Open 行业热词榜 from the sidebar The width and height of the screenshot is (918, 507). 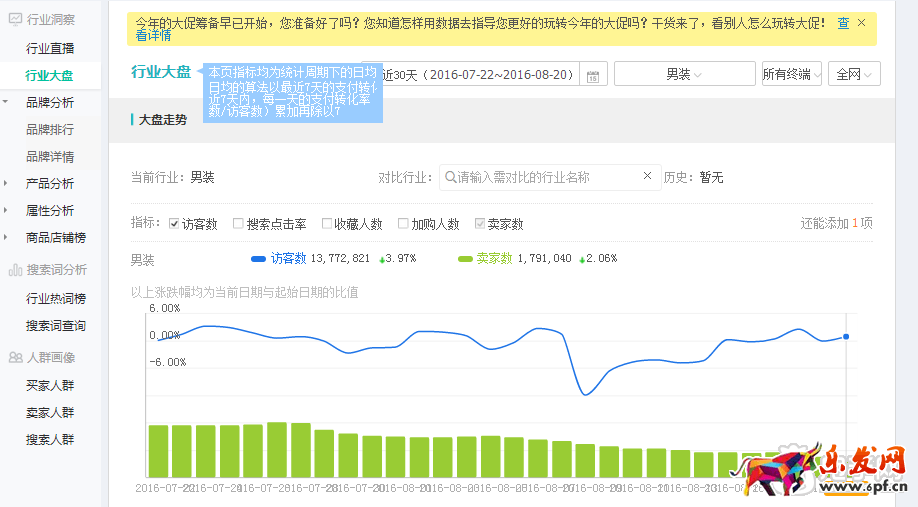[x=56, y=298]
